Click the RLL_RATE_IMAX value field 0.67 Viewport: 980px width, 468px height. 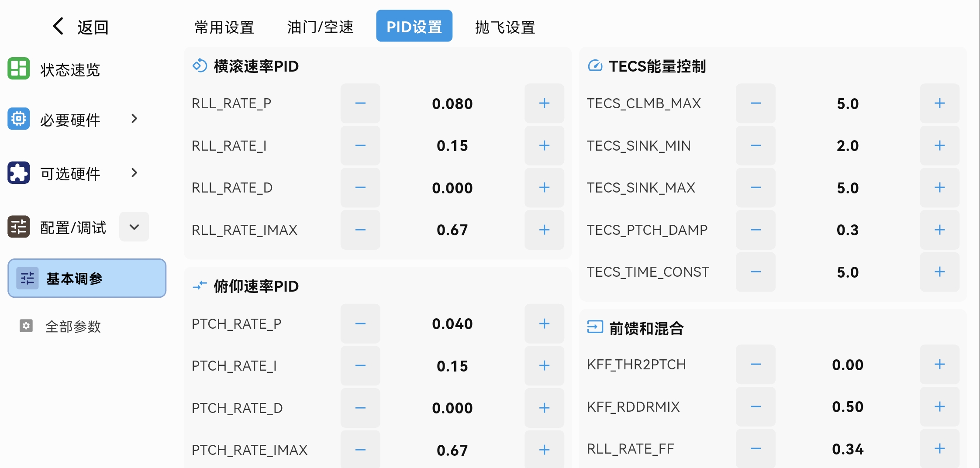[x=452, y=230]
